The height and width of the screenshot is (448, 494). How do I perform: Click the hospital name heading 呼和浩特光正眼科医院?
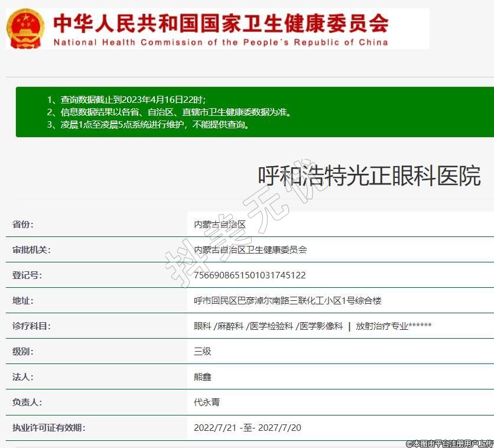tap(369, 176)
